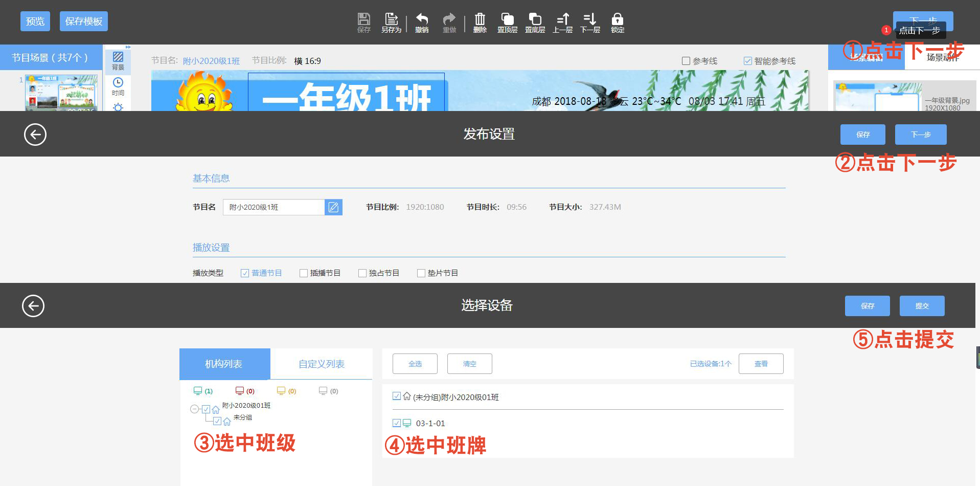980x486 pixels.
Task: Click the Save (保存) toolbar icon
Action: point(363,23)
